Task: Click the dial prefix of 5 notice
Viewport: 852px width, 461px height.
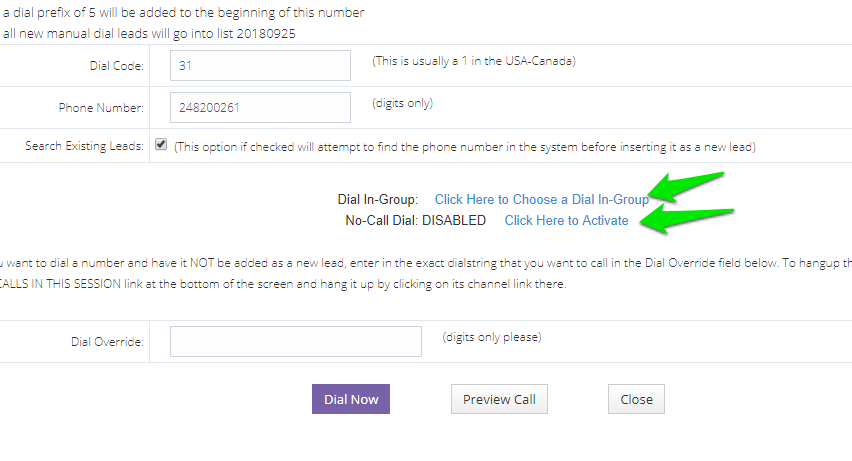Action: (184, 13)
